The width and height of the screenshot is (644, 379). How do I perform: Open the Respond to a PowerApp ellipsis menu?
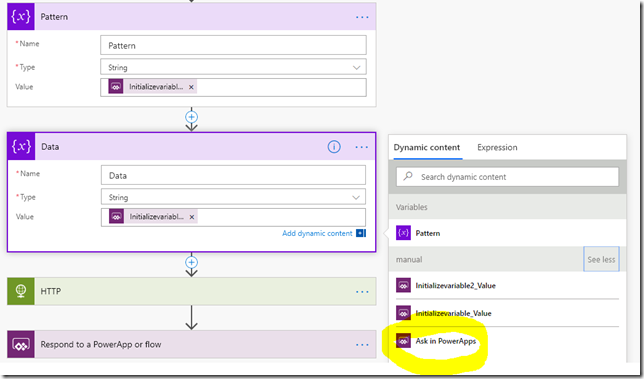(x=362, y=345)
